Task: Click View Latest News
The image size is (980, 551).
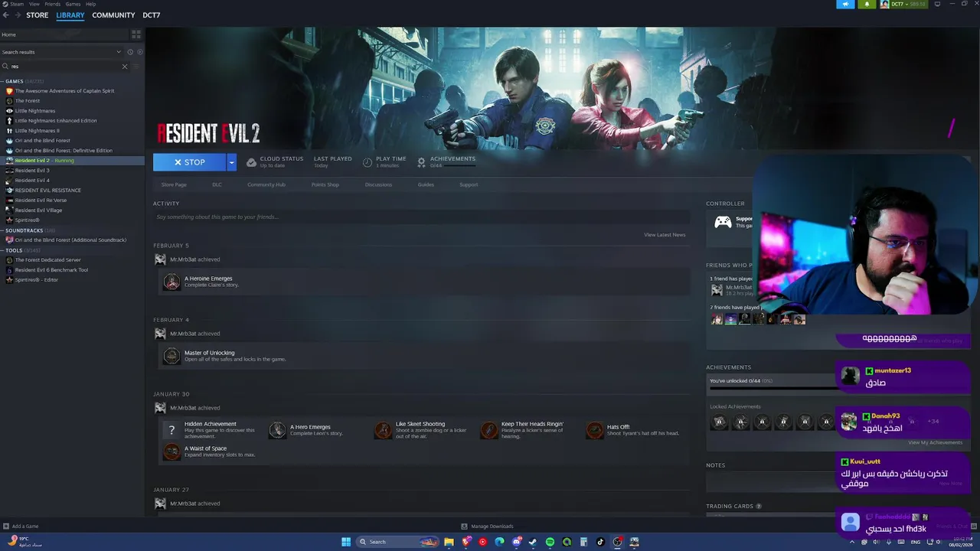Action: coord(665,235)
